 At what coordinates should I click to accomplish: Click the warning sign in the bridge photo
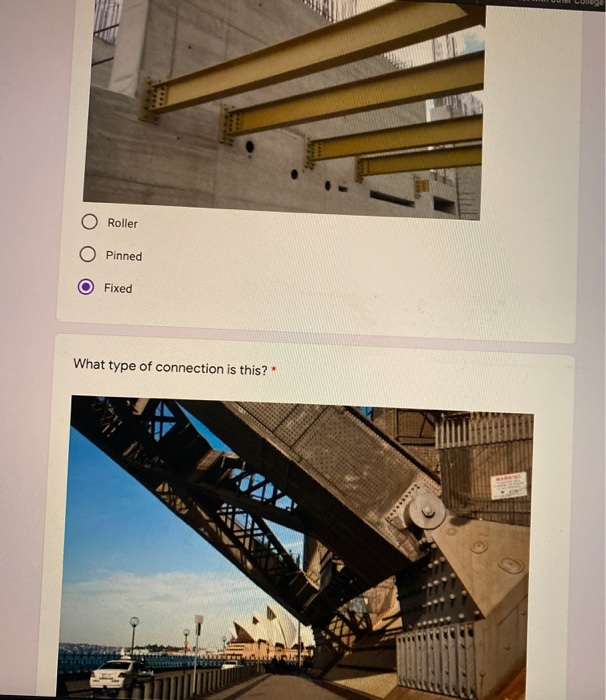click(x=509, y=486)
